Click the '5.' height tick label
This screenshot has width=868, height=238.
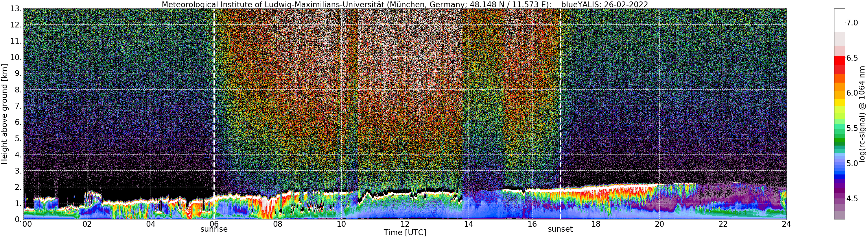tap(18, 138)
